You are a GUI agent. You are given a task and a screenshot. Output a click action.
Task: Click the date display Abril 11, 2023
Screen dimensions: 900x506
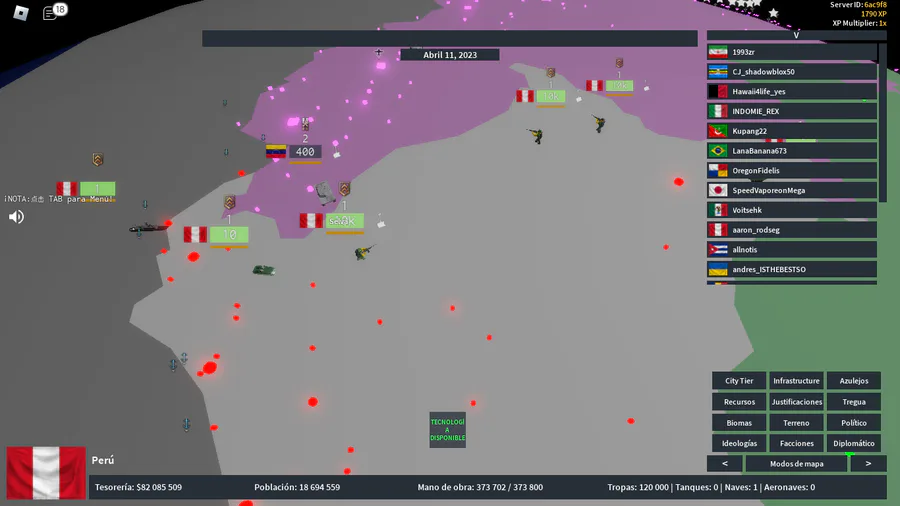click(x=450, y=55)
